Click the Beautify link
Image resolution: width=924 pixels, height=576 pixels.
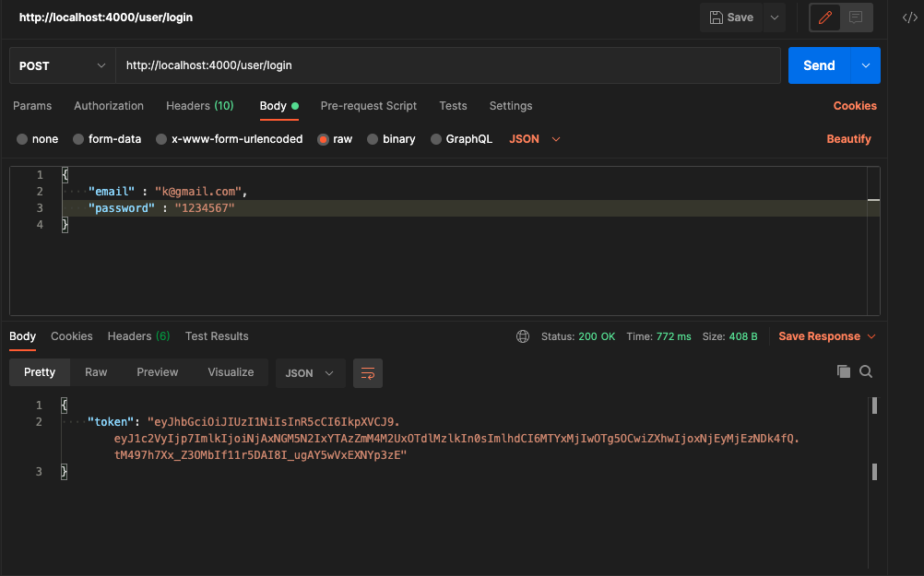click(x=848, y=139)
